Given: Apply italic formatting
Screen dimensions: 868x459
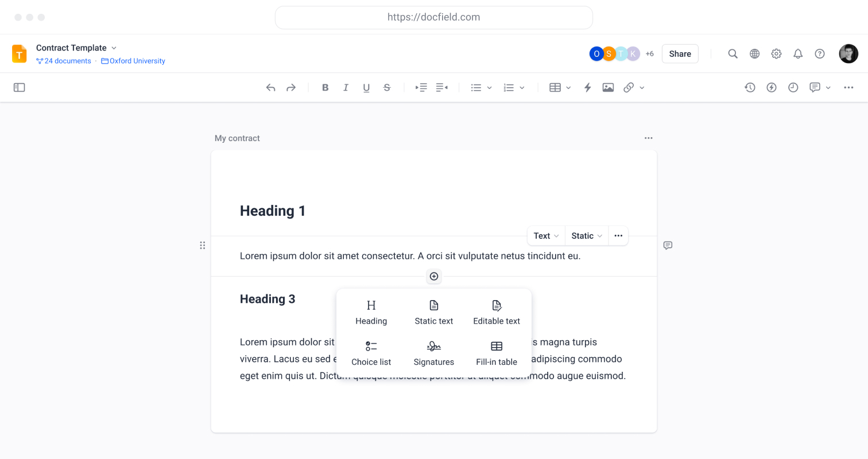Looking at the screenshot, I should [x=346, y=87].
